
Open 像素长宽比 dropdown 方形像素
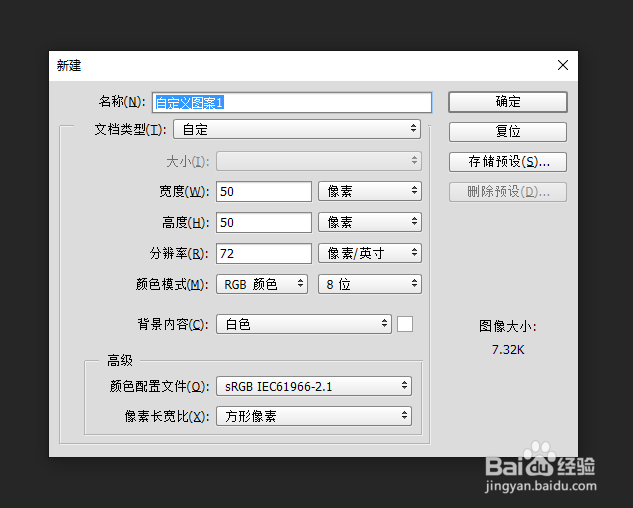(x=314, y=416)
